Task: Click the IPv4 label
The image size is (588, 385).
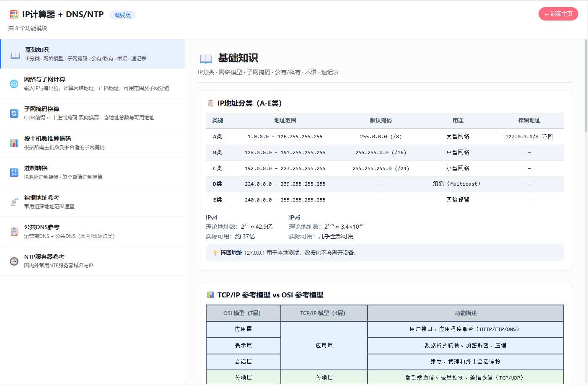Action: click(212, 217)
